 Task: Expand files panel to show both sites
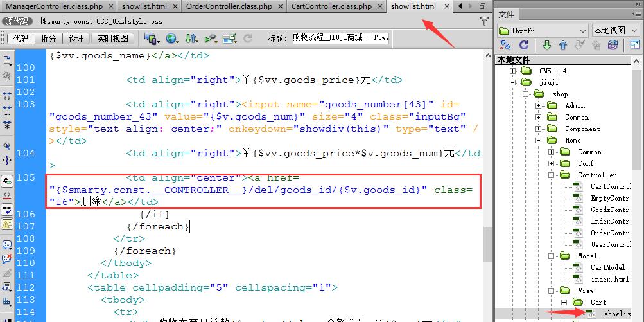634,45
